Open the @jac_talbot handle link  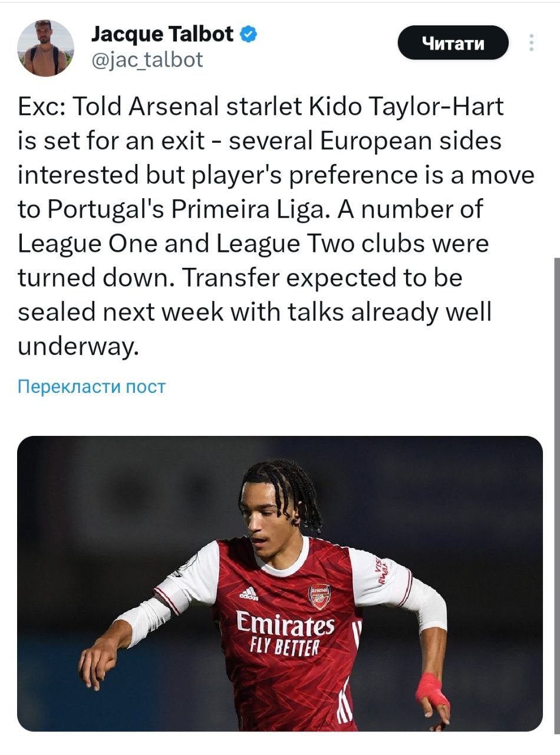tap(147, 60)
